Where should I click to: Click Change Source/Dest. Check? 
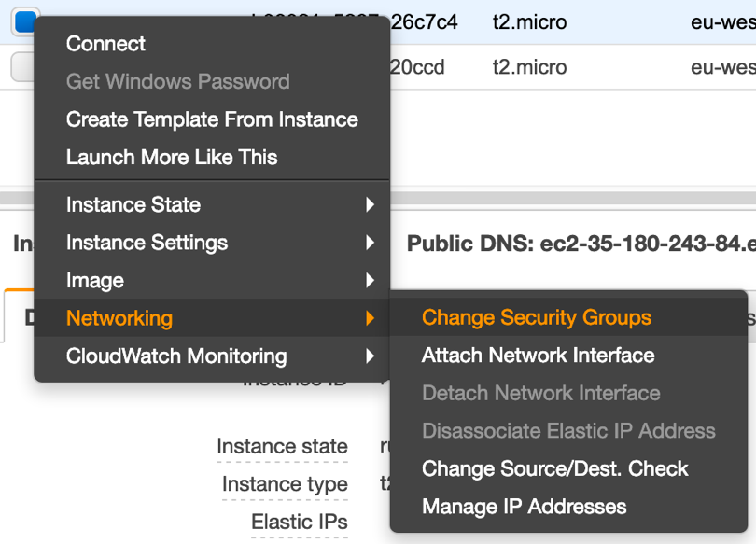point(554,469)
